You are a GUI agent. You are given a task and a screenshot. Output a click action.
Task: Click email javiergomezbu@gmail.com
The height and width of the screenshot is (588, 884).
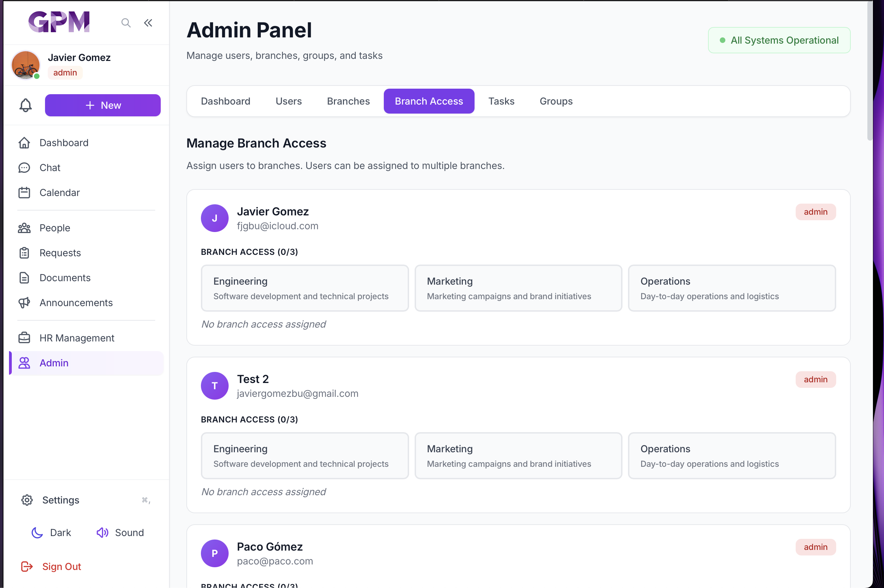pyautogui.click(x=298, y=393)
